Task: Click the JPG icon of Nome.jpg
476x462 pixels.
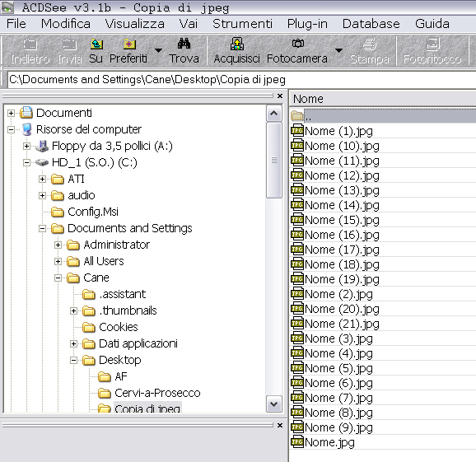Action: (297, 442)
